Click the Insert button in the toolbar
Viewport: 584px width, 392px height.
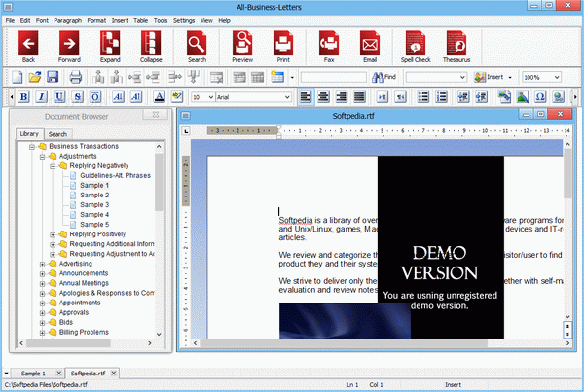click(x=493, y=77)
